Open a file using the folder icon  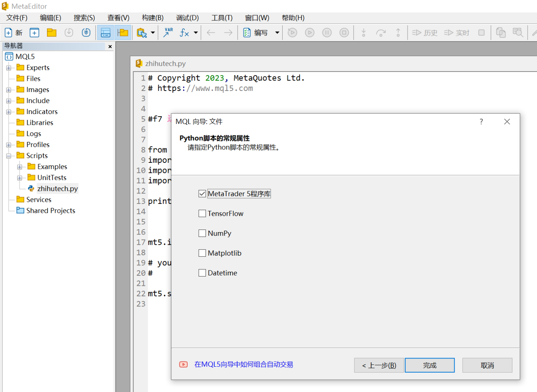[x=51, y=32]
